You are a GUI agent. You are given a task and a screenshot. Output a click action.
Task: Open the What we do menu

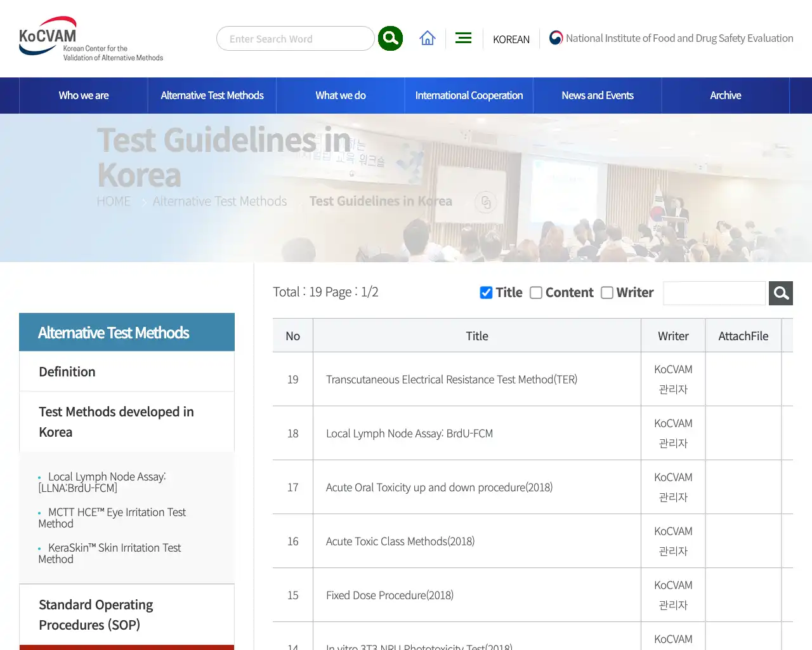341,95
